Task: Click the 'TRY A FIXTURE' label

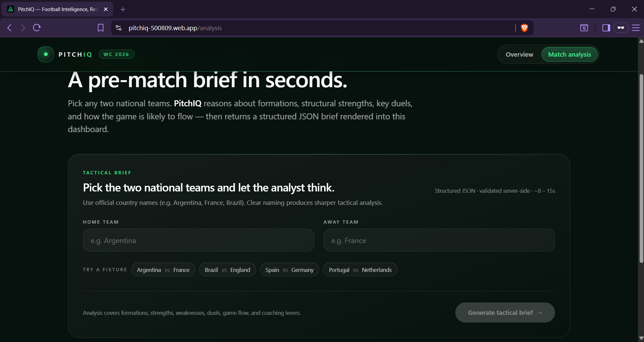Action: 105,270
